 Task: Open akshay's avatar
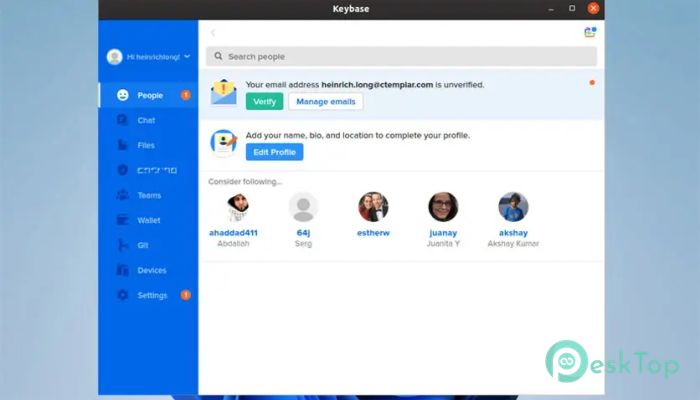click(513, 207)
